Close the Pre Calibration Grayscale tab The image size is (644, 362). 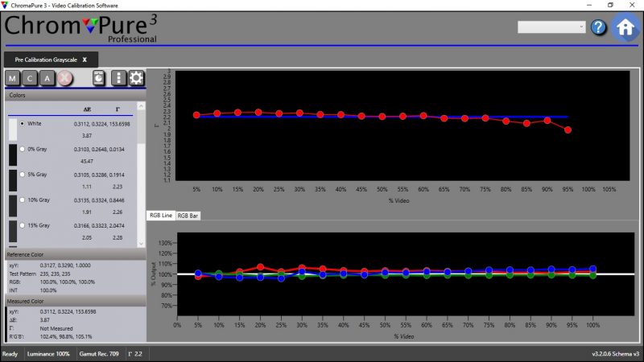85,59
